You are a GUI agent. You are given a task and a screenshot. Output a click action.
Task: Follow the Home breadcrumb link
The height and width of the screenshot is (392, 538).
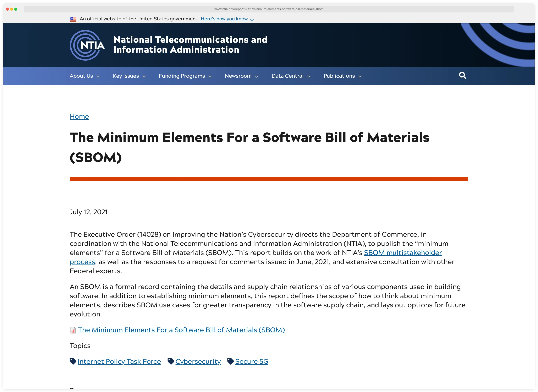[x=79, y=116]
